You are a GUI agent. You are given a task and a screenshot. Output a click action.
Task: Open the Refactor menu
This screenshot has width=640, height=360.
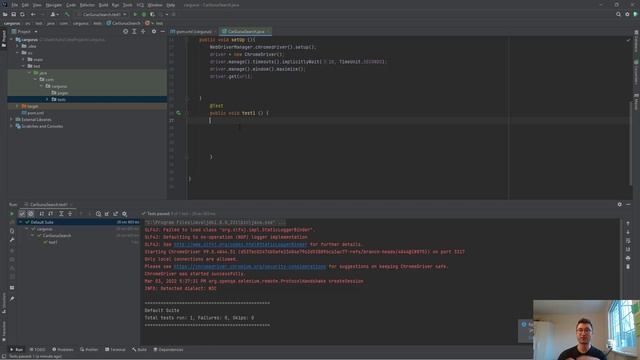click(87, 5)
